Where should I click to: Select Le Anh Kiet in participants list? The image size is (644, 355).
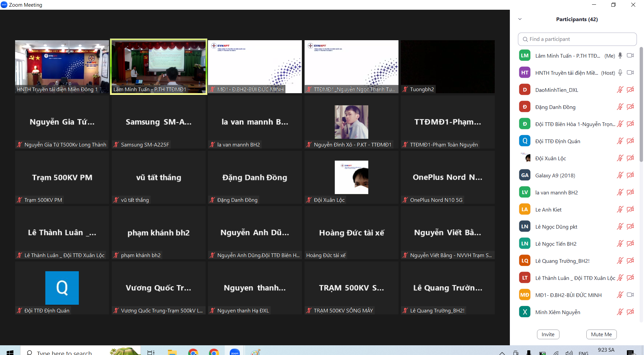tap(548, 210)
